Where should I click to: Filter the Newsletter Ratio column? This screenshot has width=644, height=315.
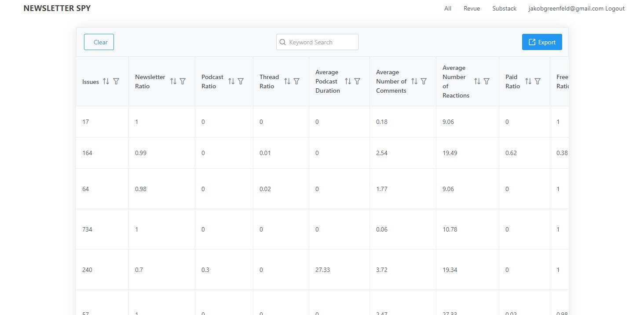click(183, 81)
